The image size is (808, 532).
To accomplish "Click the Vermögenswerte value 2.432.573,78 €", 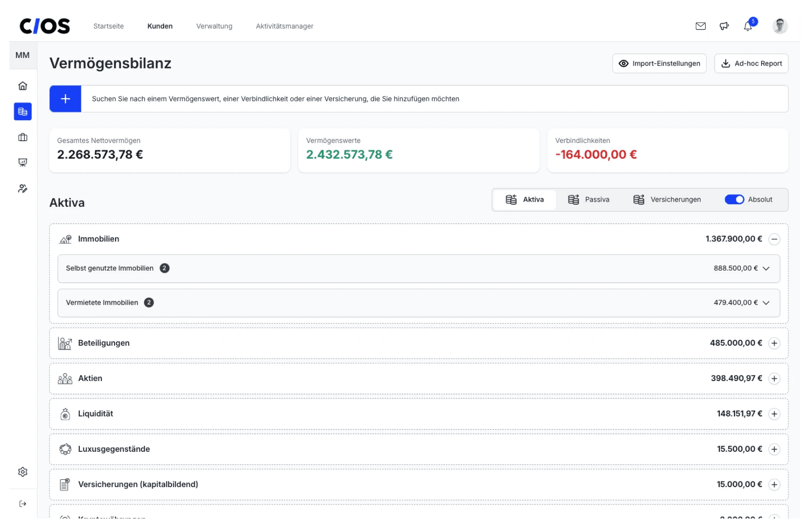I will coord(349,155).
